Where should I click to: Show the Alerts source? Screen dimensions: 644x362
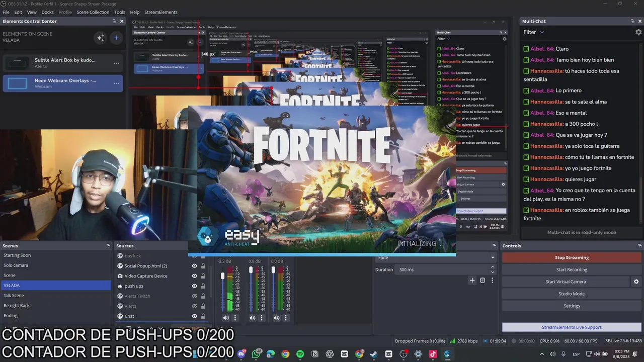pyautogui.click(x=194, y=306)
